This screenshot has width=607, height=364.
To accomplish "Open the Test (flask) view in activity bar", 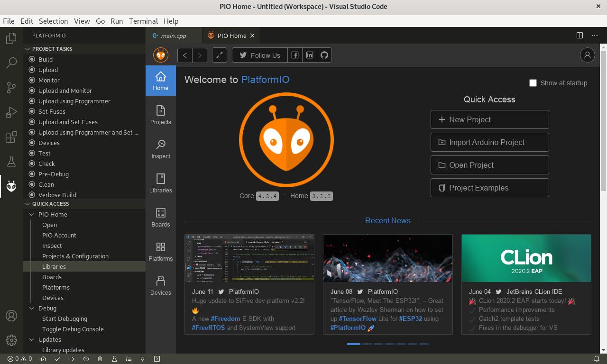I will pos(11,162).
